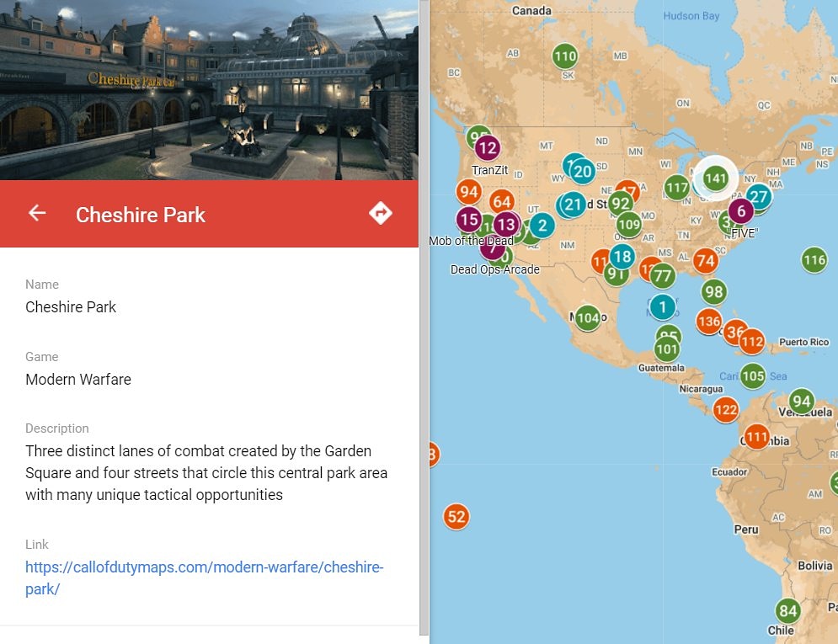Click the Modern Warfare game value

(78, 379)
